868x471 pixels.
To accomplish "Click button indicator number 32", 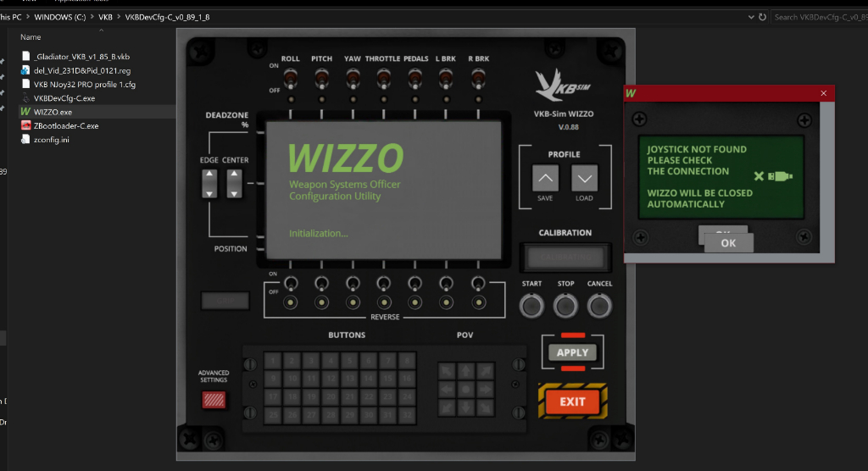I will pyautogui.click(x=407, y=414).
